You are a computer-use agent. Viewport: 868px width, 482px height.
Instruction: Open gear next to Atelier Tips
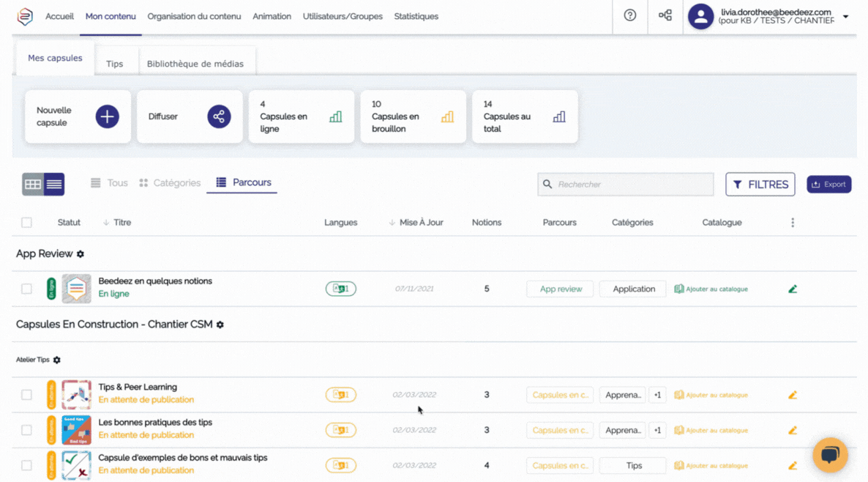tap(57, 360)
